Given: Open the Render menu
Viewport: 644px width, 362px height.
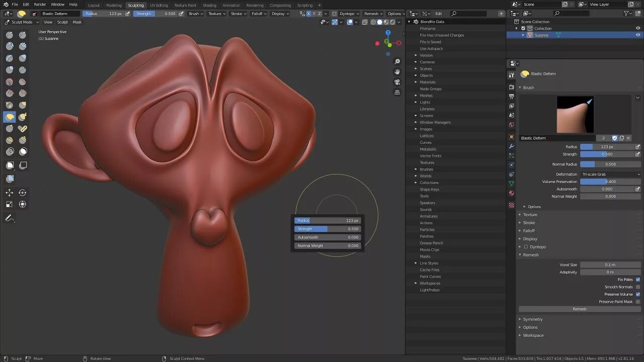Looking at the screenshot, I should pos(40,5).
